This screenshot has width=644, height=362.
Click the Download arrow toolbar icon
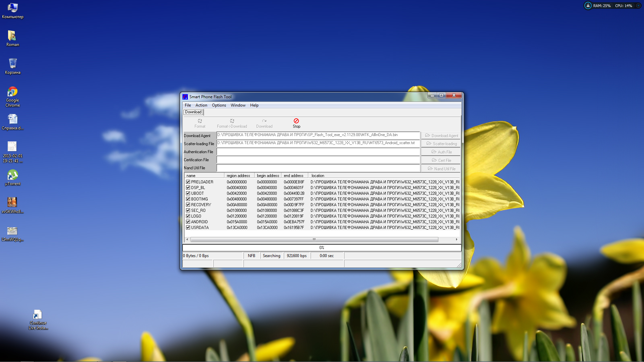coord(264,121)
